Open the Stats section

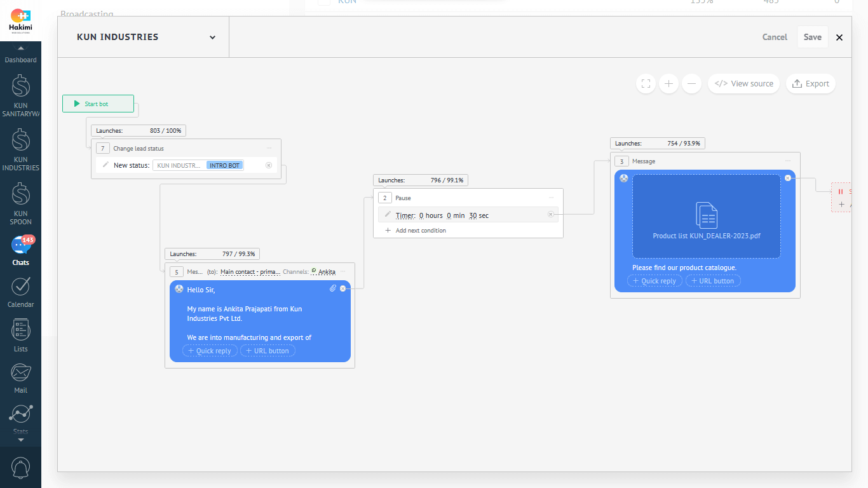coord(20,420)
